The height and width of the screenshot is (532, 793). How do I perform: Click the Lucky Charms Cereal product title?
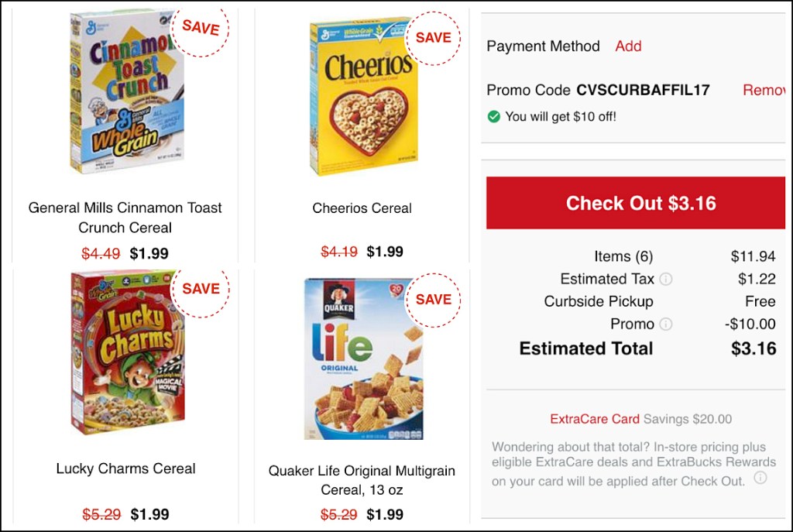(125, 469)
